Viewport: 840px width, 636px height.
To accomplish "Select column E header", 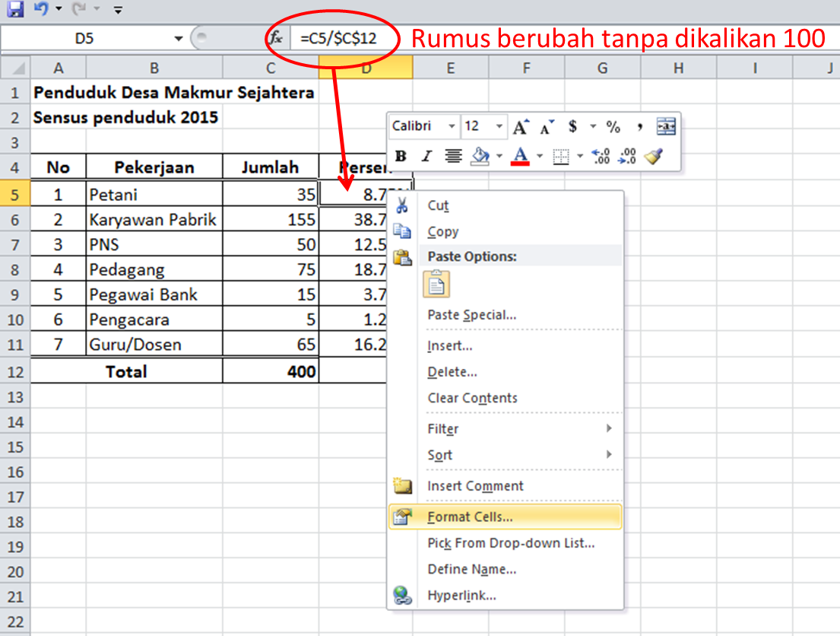I will (x=451, y=68).
